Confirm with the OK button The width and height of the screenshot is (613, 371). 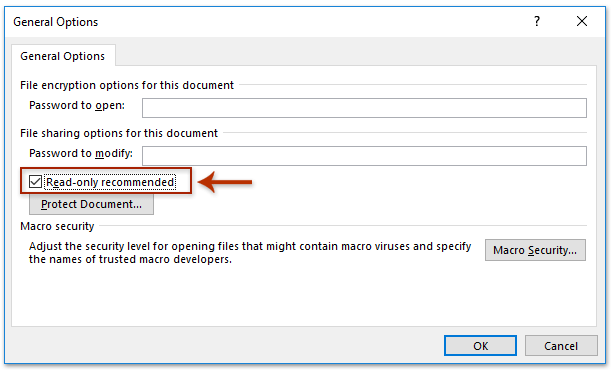480,346
